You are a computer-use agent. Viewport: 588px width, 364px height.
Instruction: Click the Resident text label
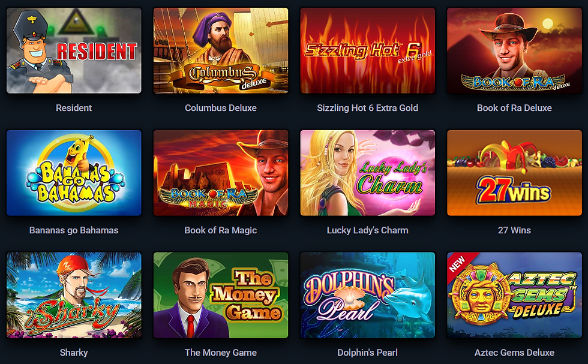pyautogui.click(x=74, y=108)
